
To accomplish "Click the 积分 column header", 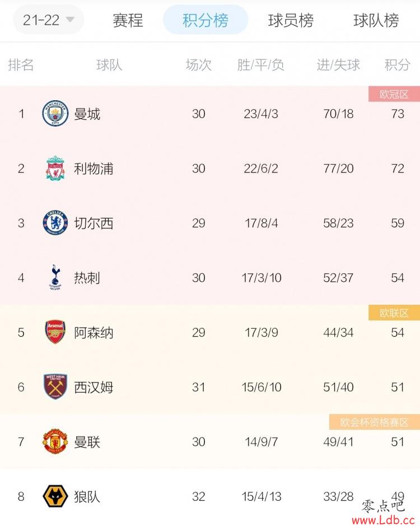I will 398,65.
